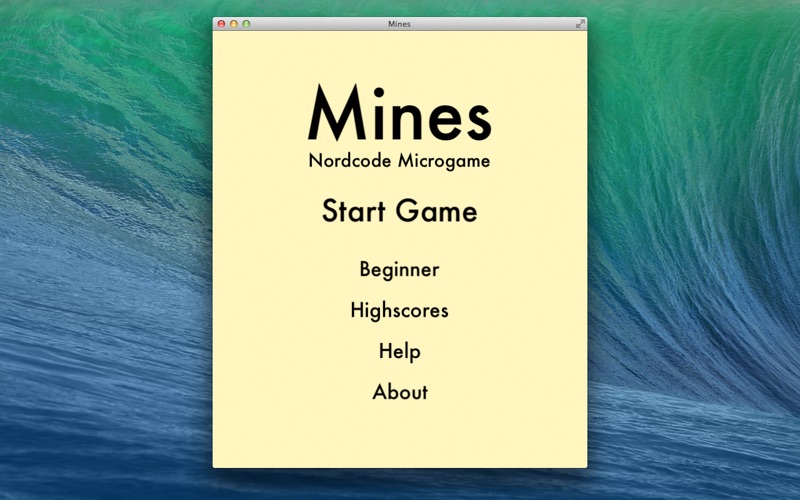Click the large Mines title heading
The width and height of the screenshot is (800, 500).
click(x=399, y=113)
